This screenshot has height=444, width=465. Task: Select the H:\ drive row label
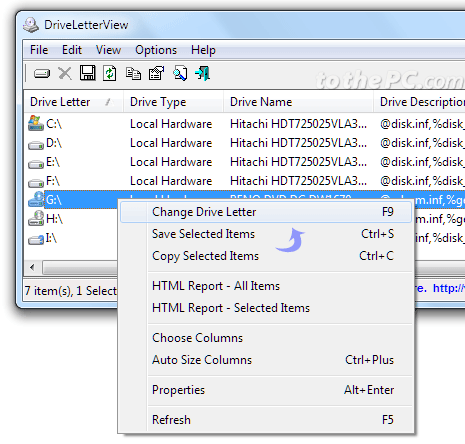(54, 219)
